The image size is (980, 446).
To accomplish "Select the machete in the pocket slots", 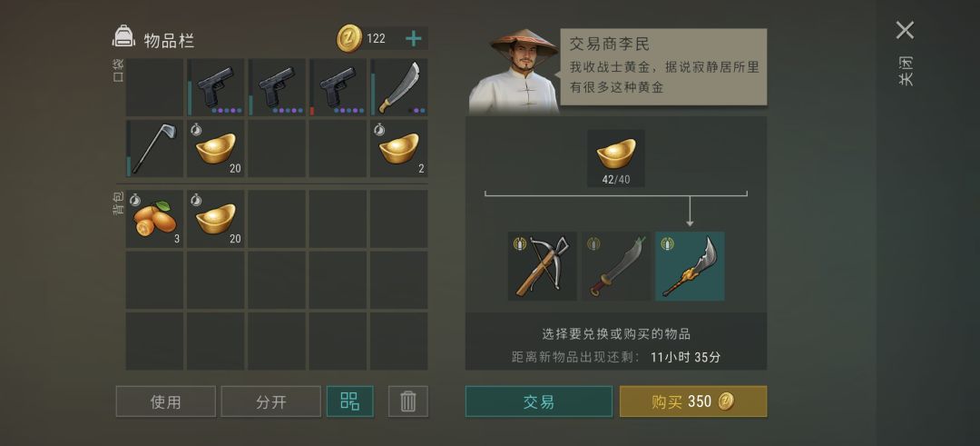I will click(x=398, y=87).
